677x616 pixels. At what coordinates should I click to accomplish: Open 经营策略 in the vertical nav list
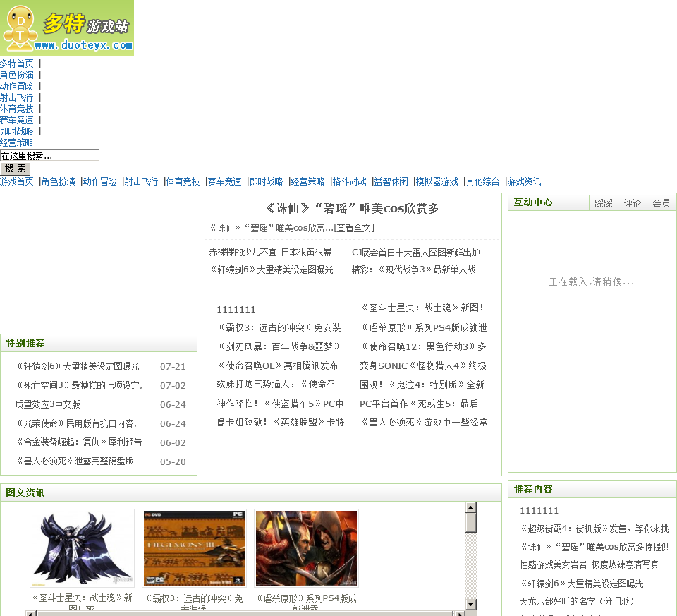tap(17, 143)
